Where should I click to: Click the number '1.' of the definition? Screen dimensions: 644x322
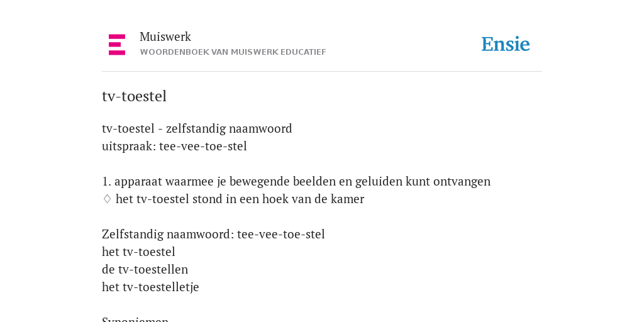(106, 182)
